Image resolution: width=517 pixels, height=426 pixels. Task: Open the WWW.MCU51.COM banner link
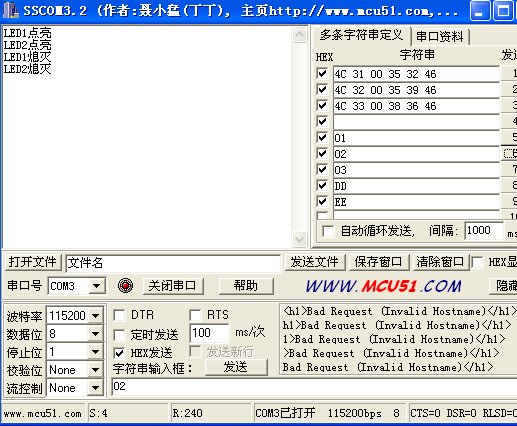[383, 286]
